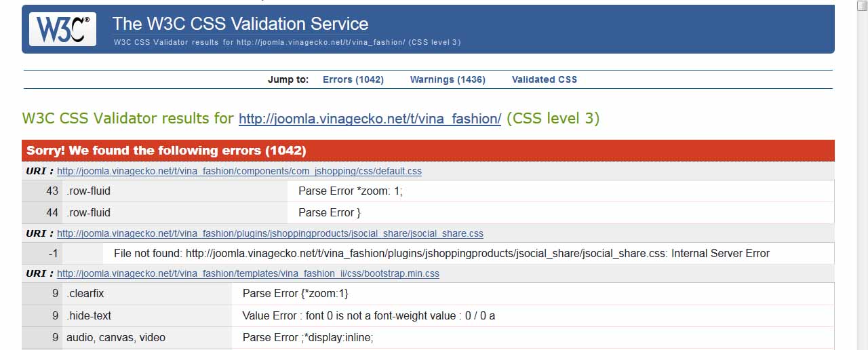Open The W3C CSS Validation Service title
Viewport: 868px width, 350px height.
click(240, 24)
